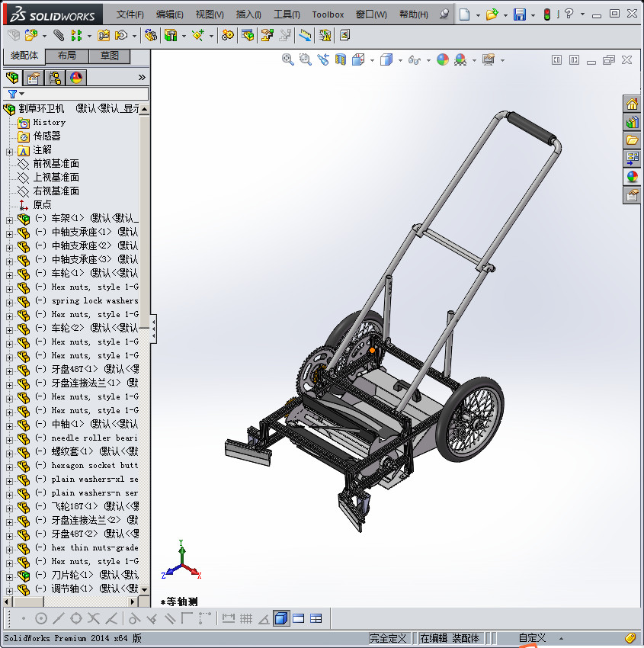The width and height of the screenshot is (644, 648).
Task: Select the History item in the tree
Action: 49,122
